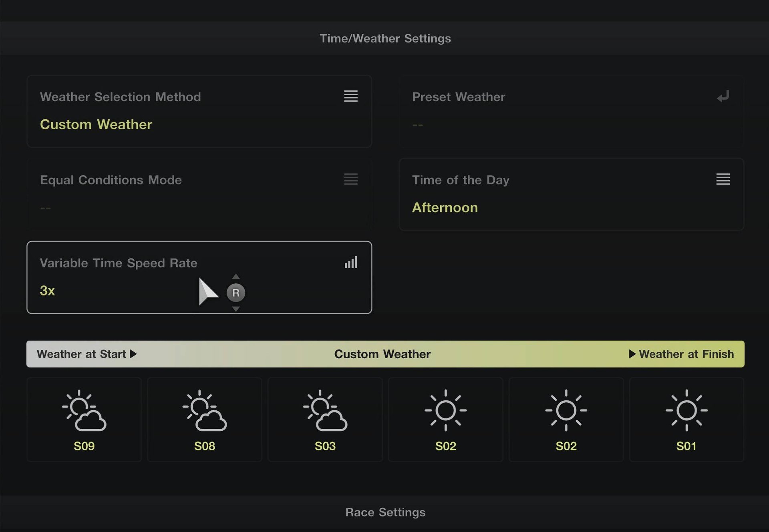The image size is (769, 532).
Task: Click the Variable Time Speed Rate bars icon
Action: click(350, 263)
